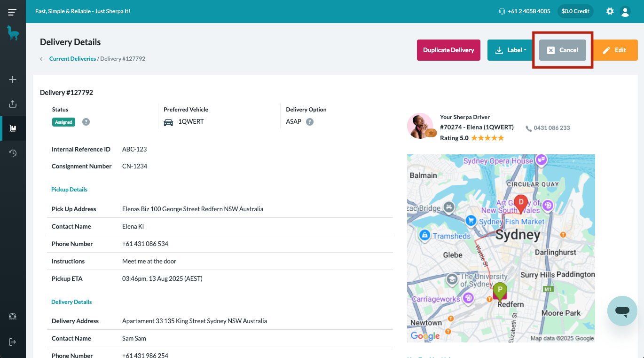The width and height of the screenshot is (644, 358).
Task: Open user profile avatar icon
Action: point(625,11)
